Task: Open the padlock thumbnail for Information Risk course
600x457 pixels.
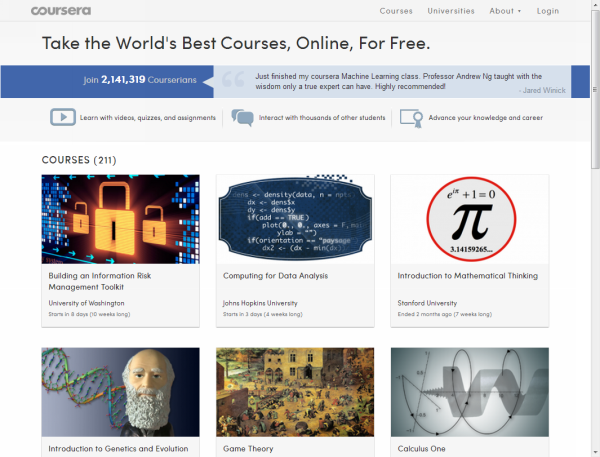Action: click(x=121, y=219)
